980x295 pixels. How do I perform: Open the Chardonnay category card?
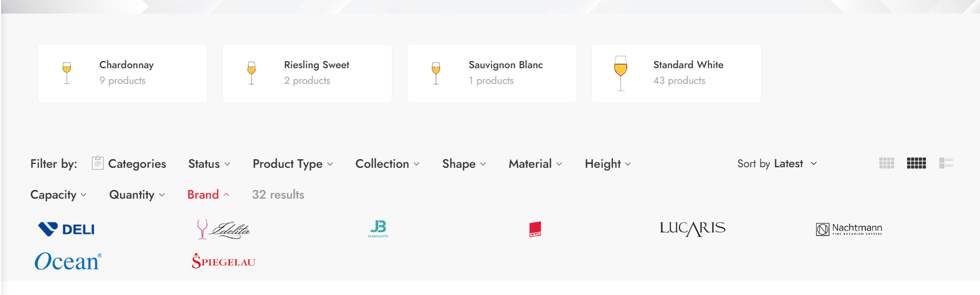[122, 73]
